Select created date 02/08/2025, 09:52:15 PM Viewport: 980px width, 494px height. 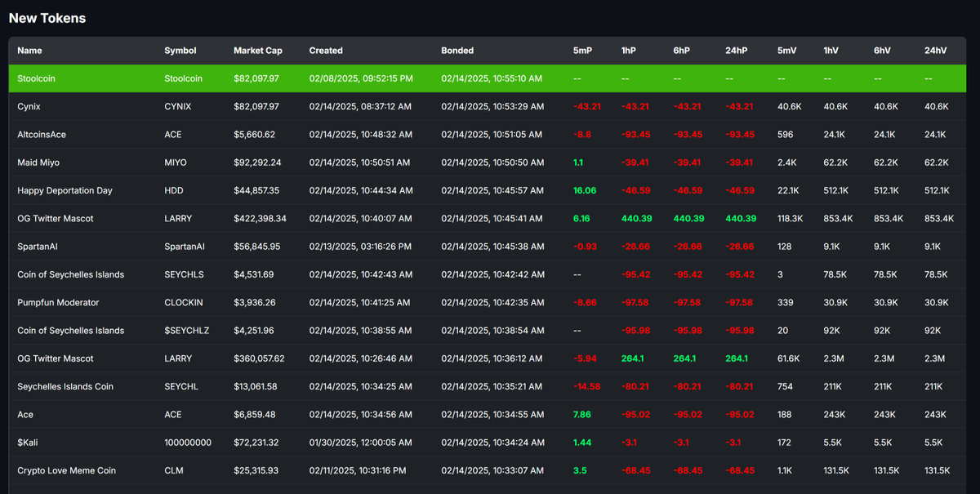pos(360,78)
